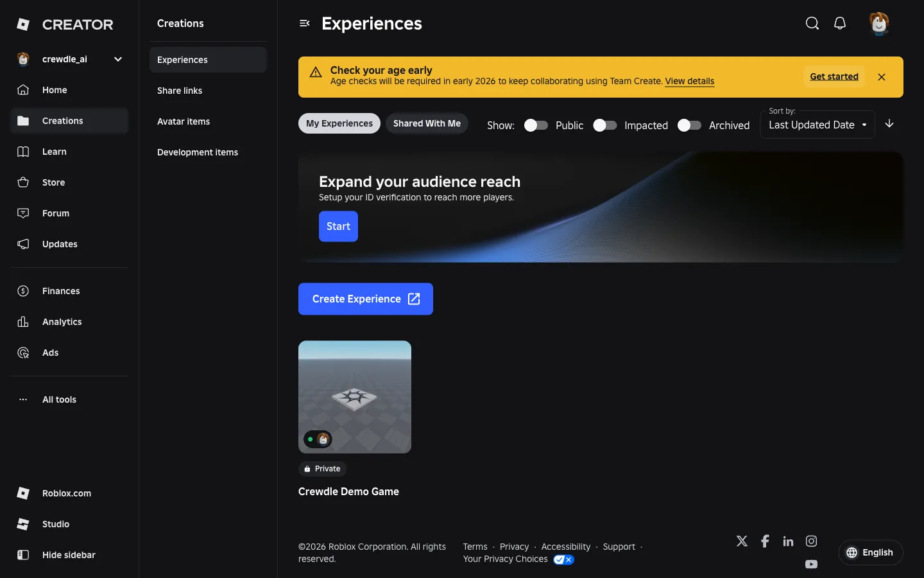Open the Store bag icon
Screen dimensions: 924x578
pyautogui.click(x=23, y=182)
